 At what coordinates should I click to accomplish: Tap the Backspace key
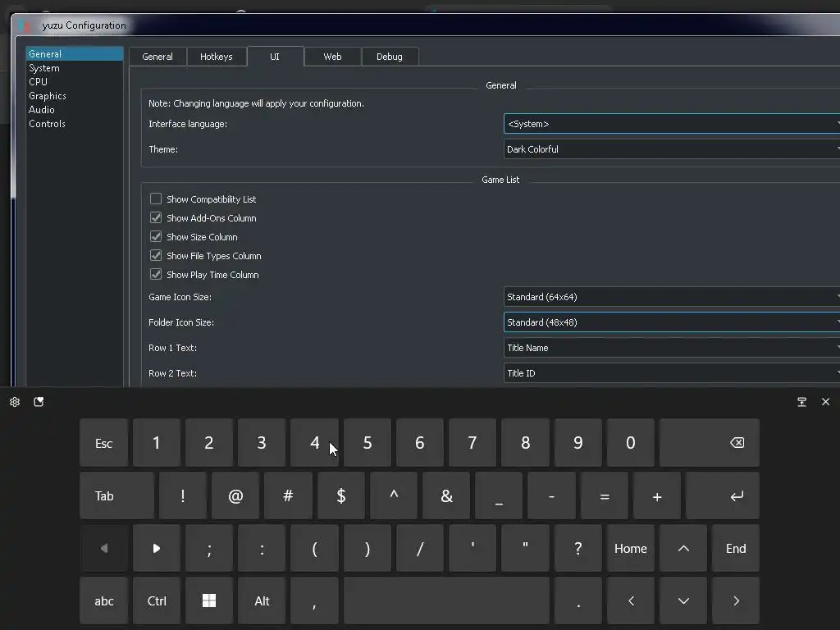[x=710, y=442]
